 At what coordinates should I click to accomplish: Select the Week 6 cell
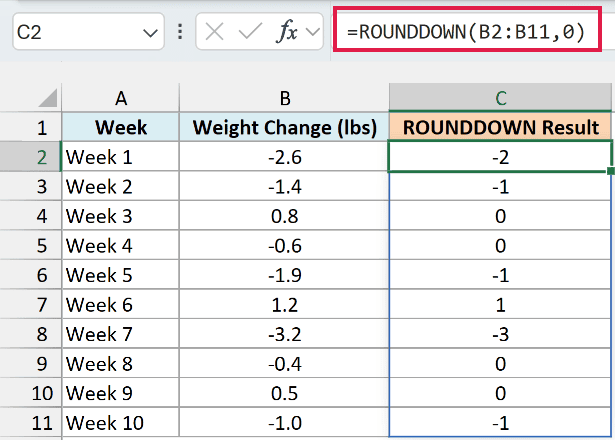coord(120,304)
